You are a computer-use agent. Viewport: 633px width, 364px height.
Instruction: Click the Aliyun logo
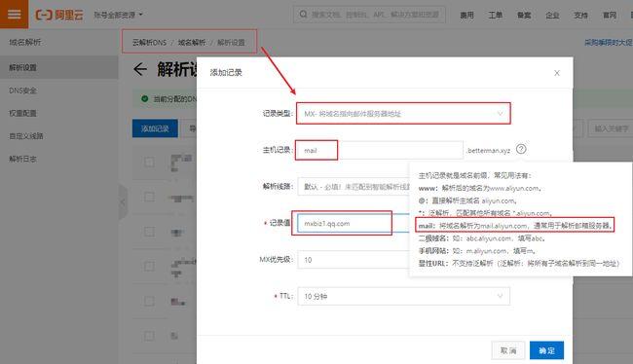click(59, 15)
